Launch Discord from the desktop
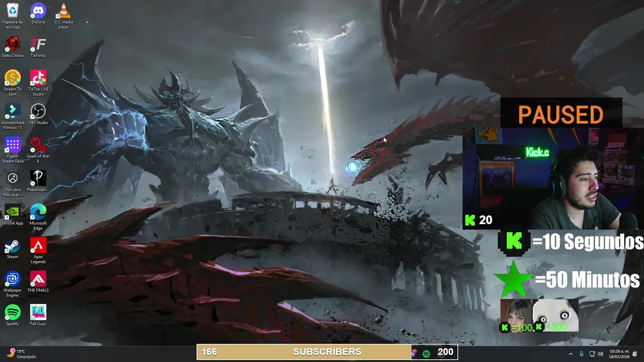This screenshot has width=644, height=362. [38, 14]
